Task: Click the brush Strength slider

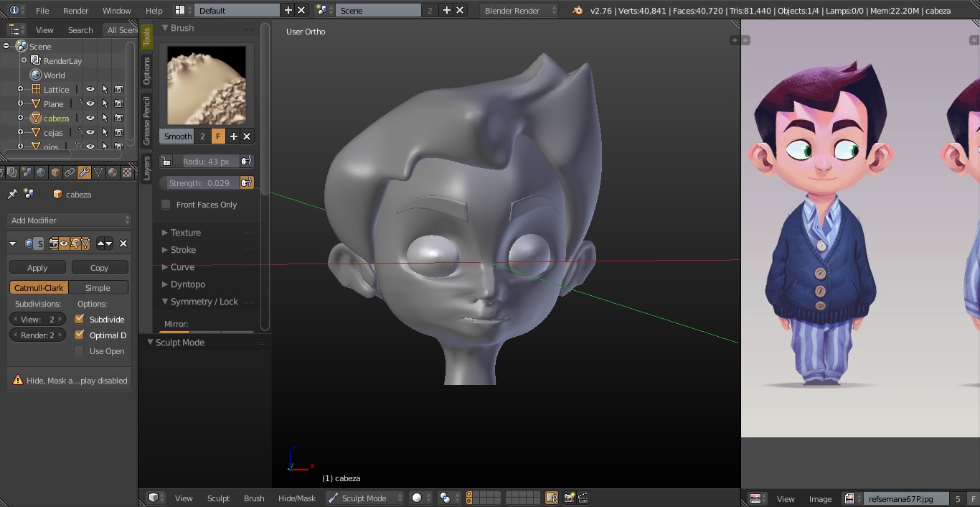Action: pos(199,183)
